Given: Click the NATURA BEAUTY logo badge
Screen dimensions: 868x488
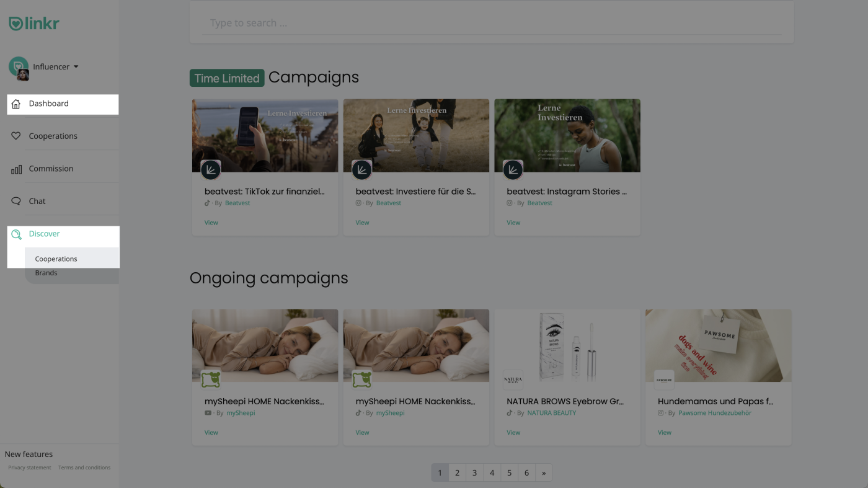Looking at the screenshot, I should (x=513, y=379).
